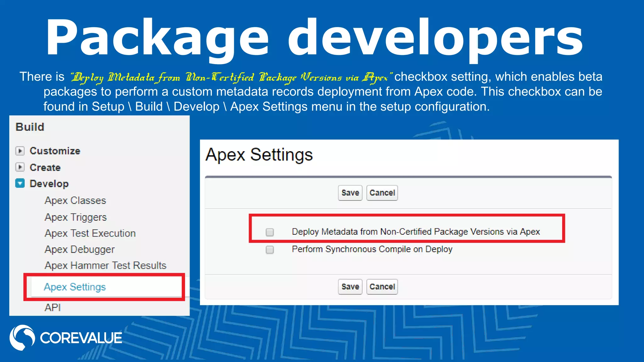Viewport: 644px width, 362px height.
Task: Click the bottom Save button
Action: (x=350, y=287)
